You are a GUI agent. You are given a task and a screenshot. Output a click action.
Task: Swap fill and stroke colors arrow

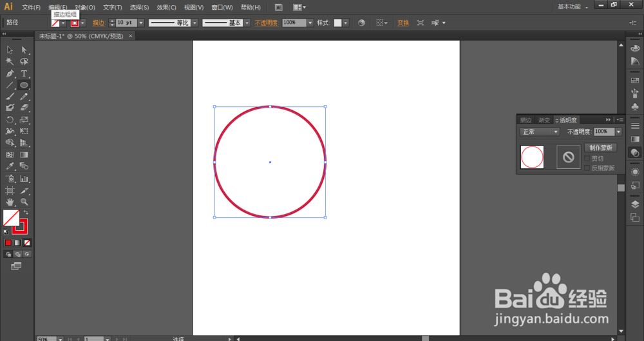point(26,212)
